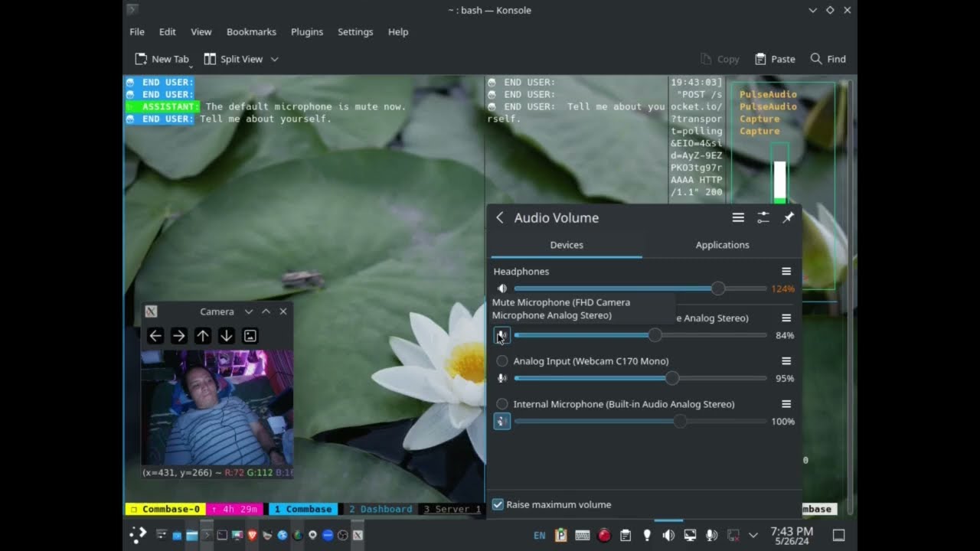
Task: Open Konsole Settings menu
Action: pos(355,32)
